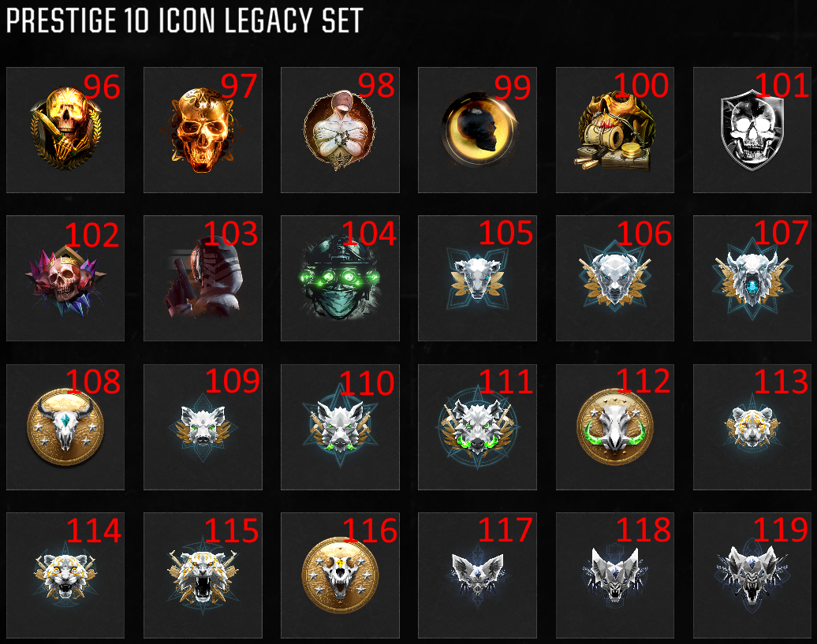The width and height of the screenshot is (817, 644).
Task: Select the snarling wolf icon 119
Action: [752, 575]
